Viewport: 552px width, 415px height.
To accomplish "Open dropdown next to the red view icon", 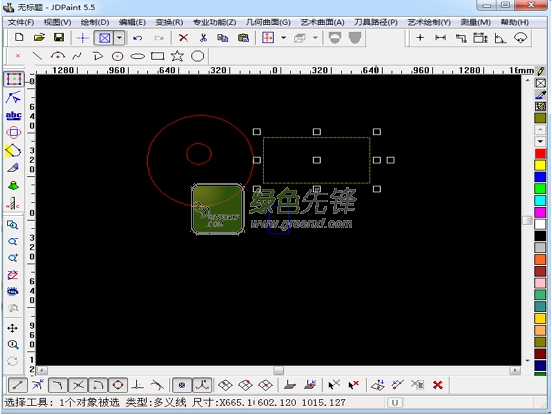I will pos(284,38).
